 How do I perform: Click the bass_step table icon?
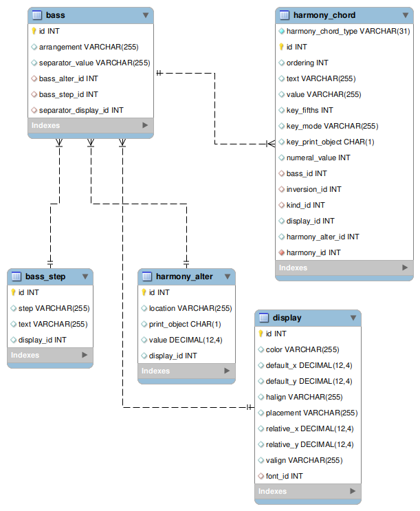pos(16,276)
